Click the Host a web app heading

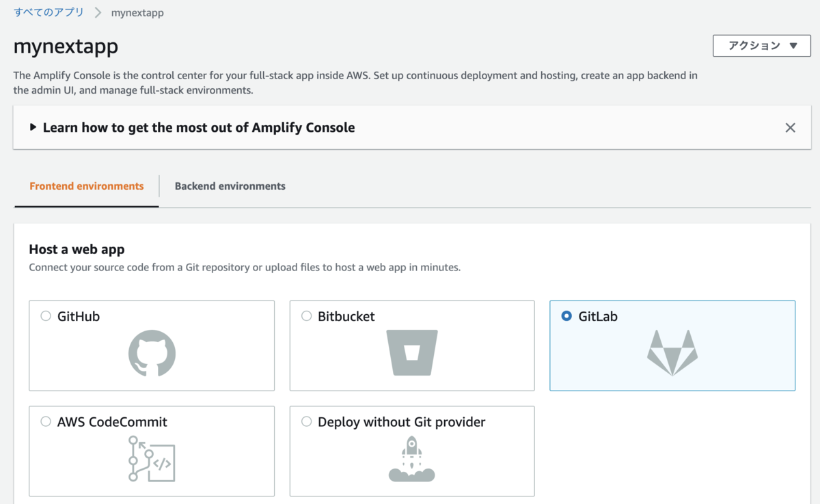(77, 249)
